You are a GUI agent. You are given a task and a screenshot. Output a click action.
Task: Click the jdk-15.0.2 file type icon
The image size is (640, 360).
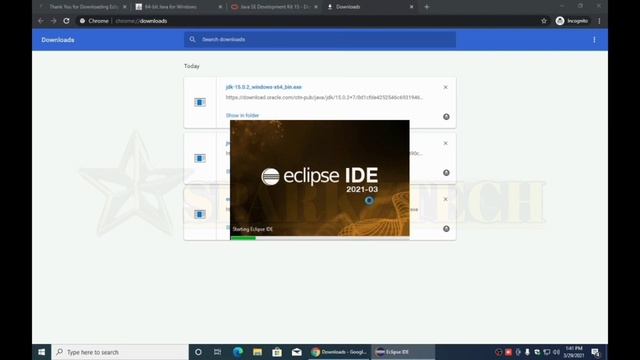(x=200, y=102)
